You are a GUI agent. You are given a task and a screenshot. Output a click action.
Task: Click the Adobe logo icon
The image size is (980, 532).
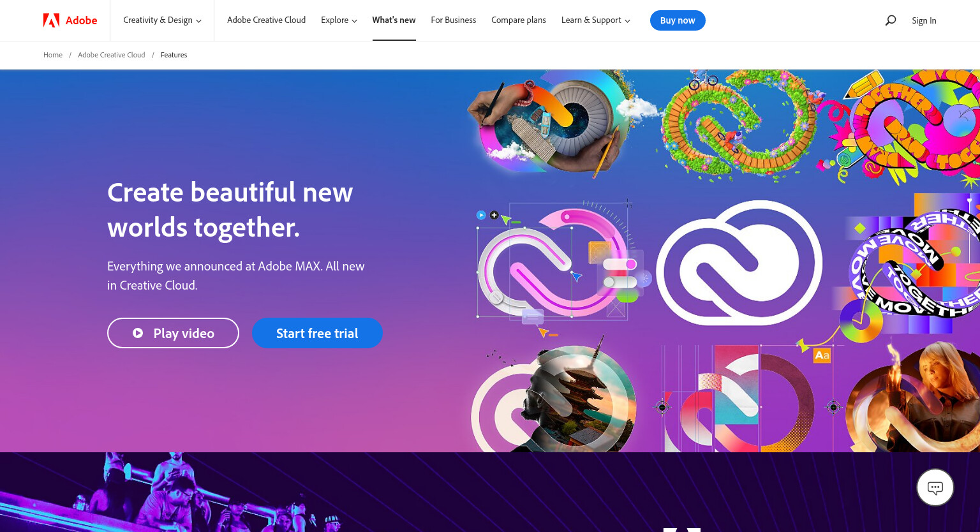pyautogui.click(x=51, y=20)
